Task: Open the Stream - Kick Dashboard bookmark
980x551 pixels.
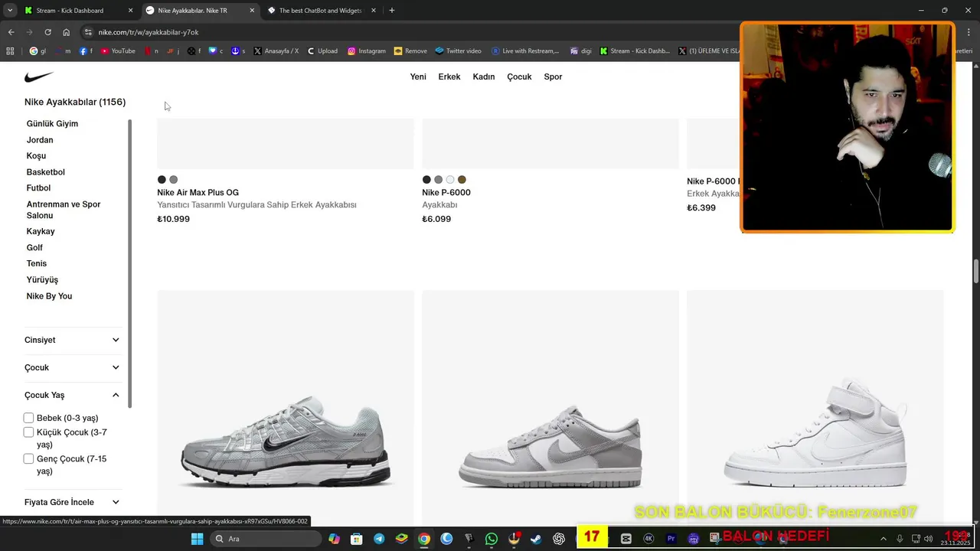Action: [635, 51]
